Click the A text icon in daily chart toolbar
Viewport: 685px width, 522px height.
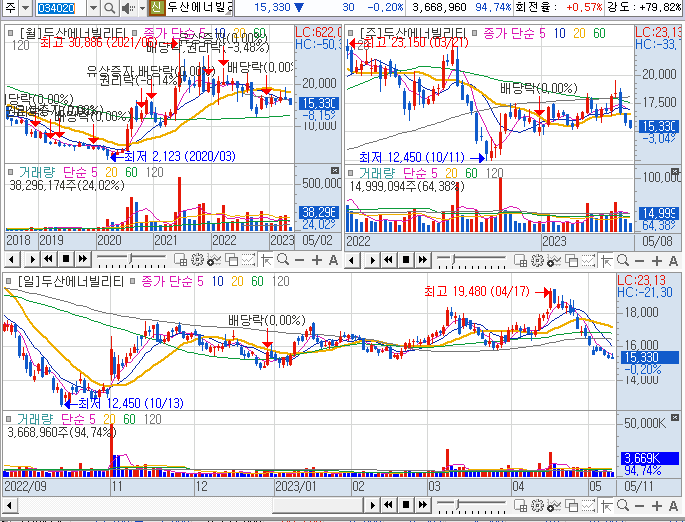pyautogui.click(x=673, y=506)
